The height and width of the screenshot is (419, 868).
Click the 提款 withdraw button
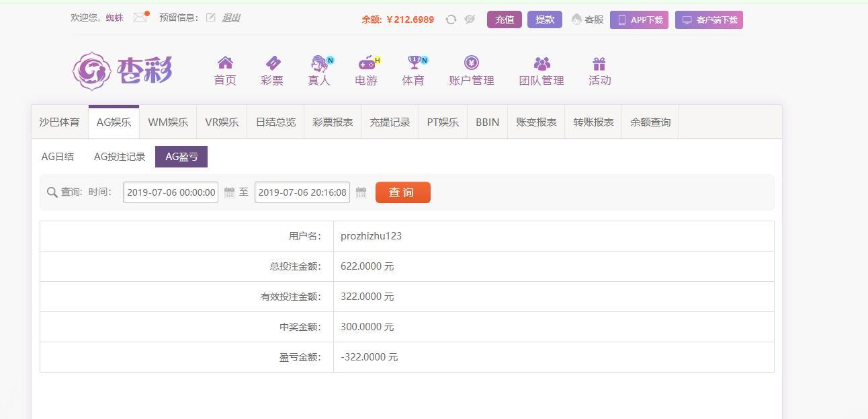click(x=545, y=20)
